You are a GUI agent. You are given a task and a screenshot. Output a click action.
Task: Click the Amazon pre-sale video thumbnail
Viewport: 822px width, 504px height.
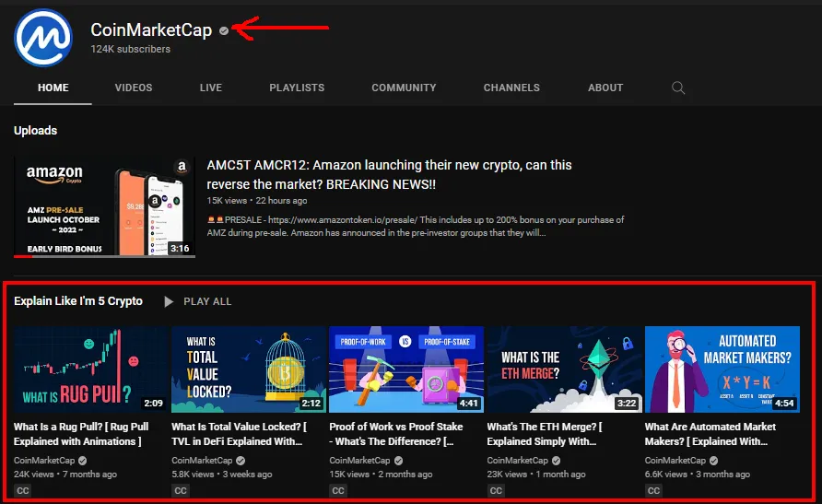pyautogui.click(x=104, y=207)
